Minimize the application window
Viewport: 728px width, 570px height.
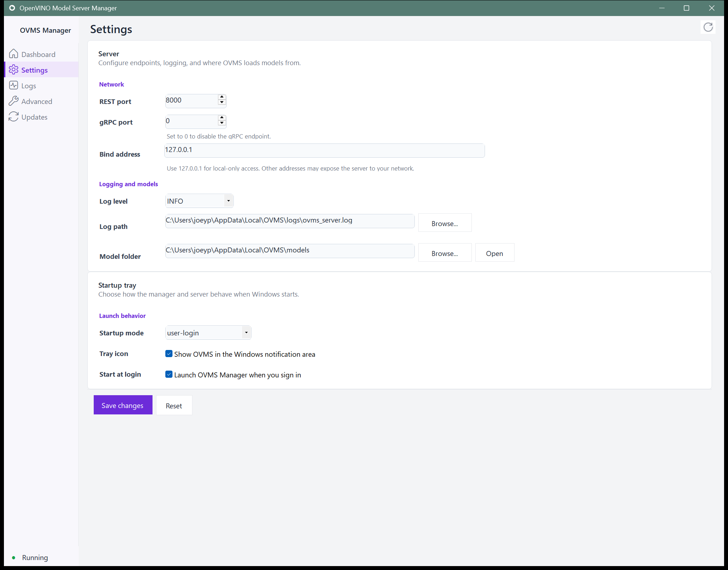662,8
